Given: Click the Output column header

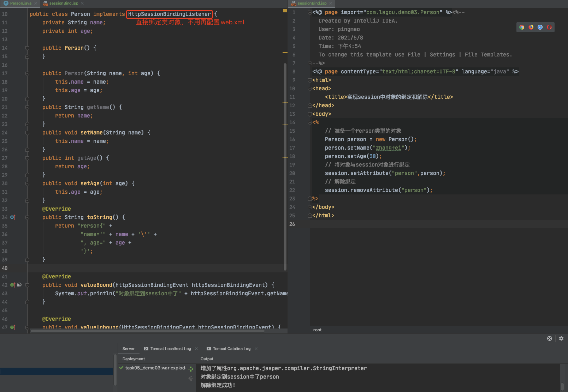Looking at the screenshot, I should (207, 359).
